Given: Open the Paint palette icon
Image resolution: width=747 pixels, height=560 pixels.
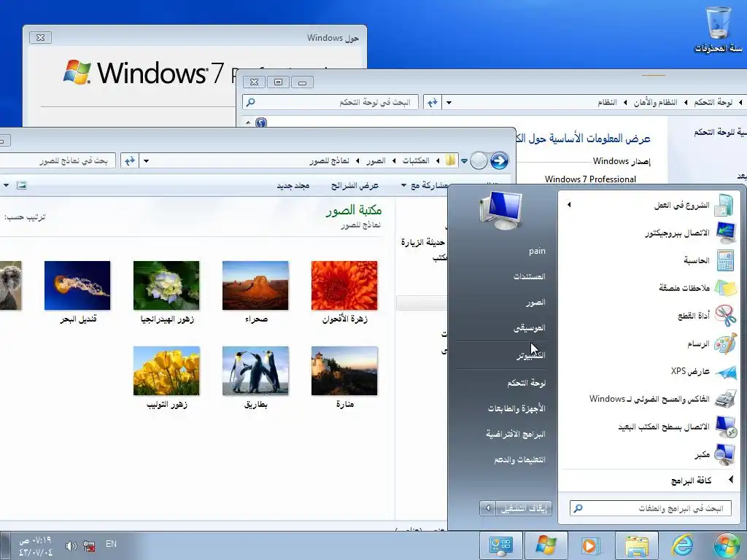Looking at the screenshot, I should click(x=726, y=343).
